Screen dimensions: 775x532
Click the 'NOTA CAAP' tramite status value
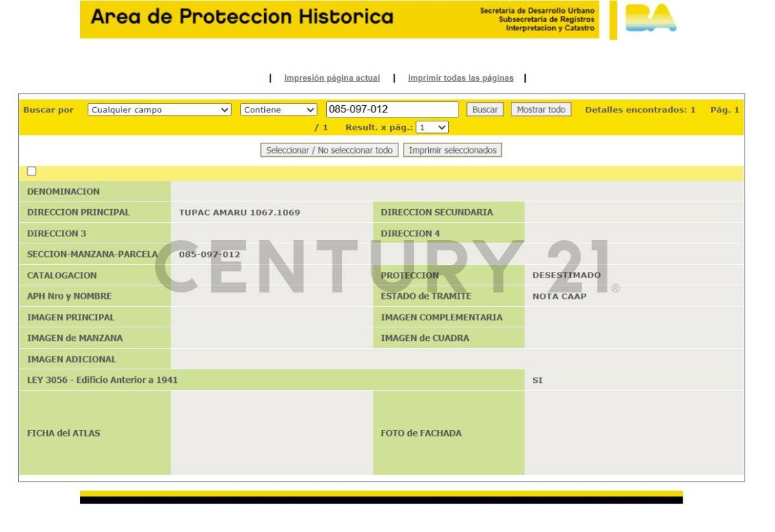[559, 296]
